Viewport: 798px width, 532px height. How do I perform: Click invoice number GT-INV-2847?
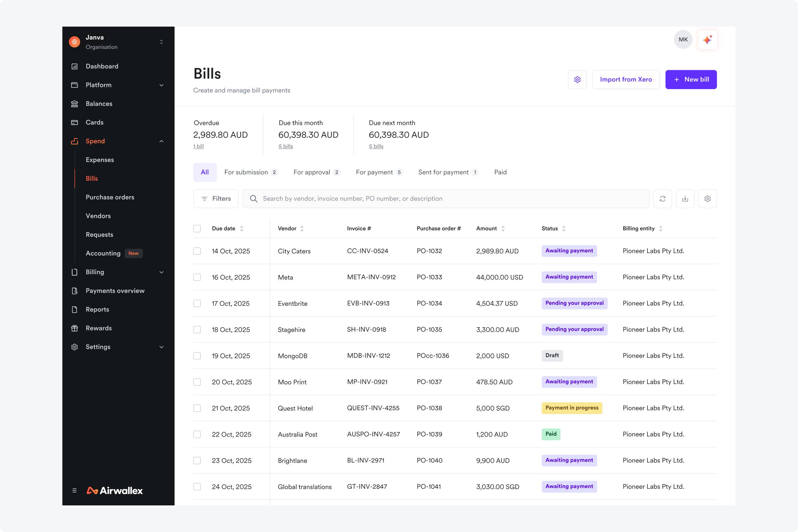tap(367, 486)
